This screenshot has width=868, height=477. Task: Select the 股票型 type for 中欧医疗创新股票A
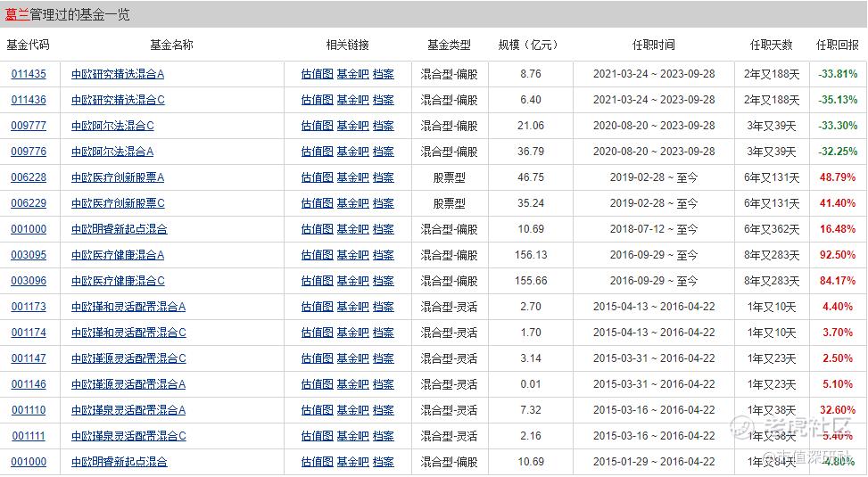[x=449, y=177]
